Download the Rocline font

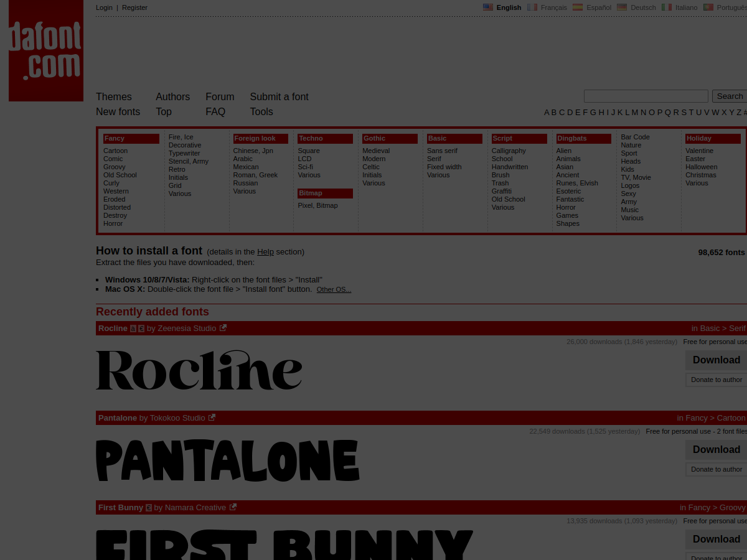(x=716, y=360)
